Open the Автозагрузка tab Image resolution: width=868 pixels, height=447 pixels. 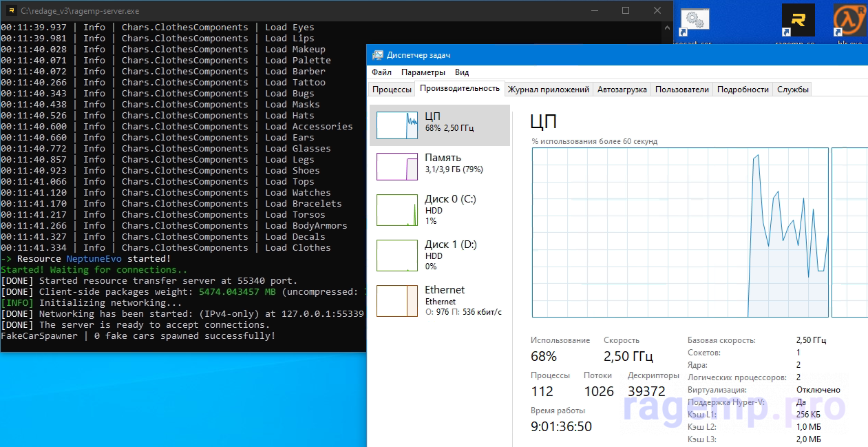tap(622, 90)
